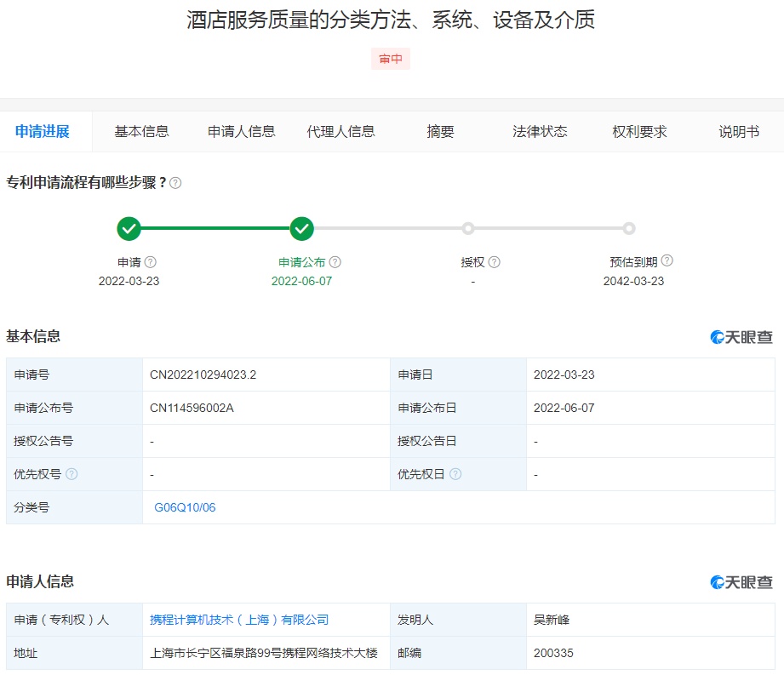Viewport: 784px width, 675px height.
Task: Go to the 权利要求 tab
Action: click(x=639, y=131)
